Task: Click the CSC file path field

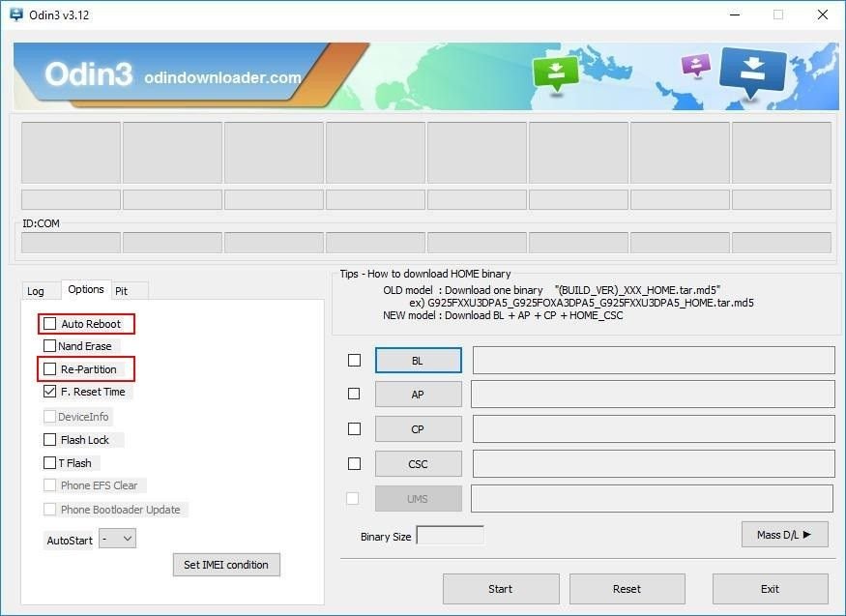Action: point(654,464)
